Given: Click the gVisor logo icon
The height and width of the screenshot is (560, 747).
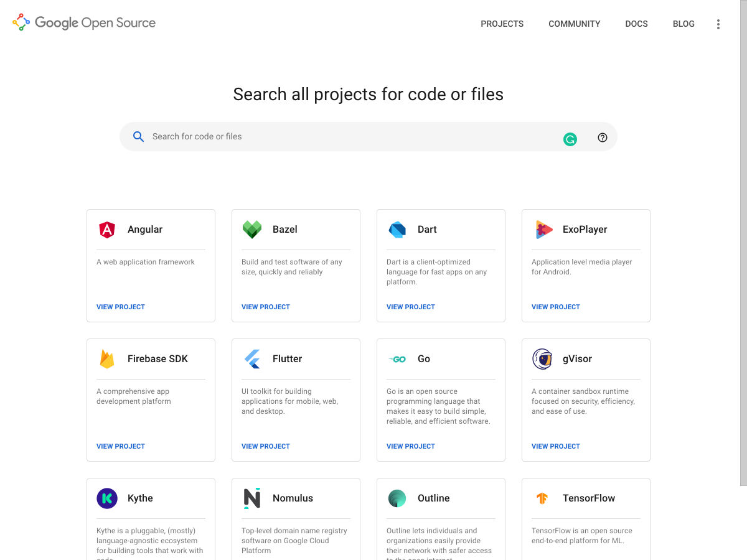Looking at the screenshot, I should tap(542, 359).
